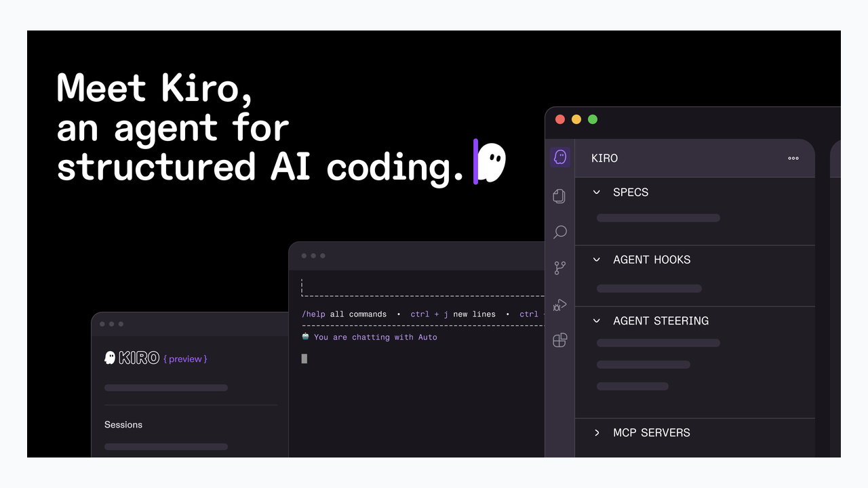Click the "{ preview }" label
This screenshot has width=868, height=488.
185,359
